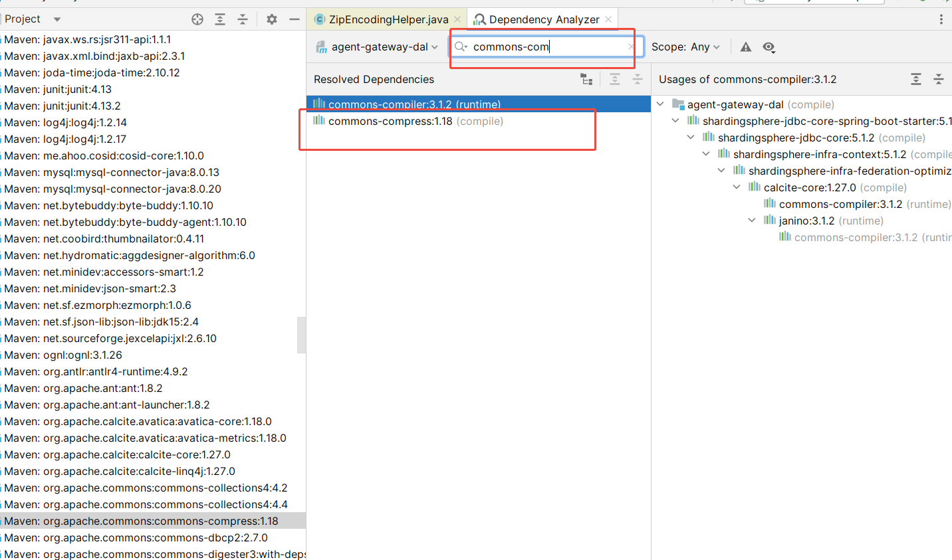Expand all nodes in Project panel
The width and height of the screenshot is (952, 560).
tap(220, 19)
